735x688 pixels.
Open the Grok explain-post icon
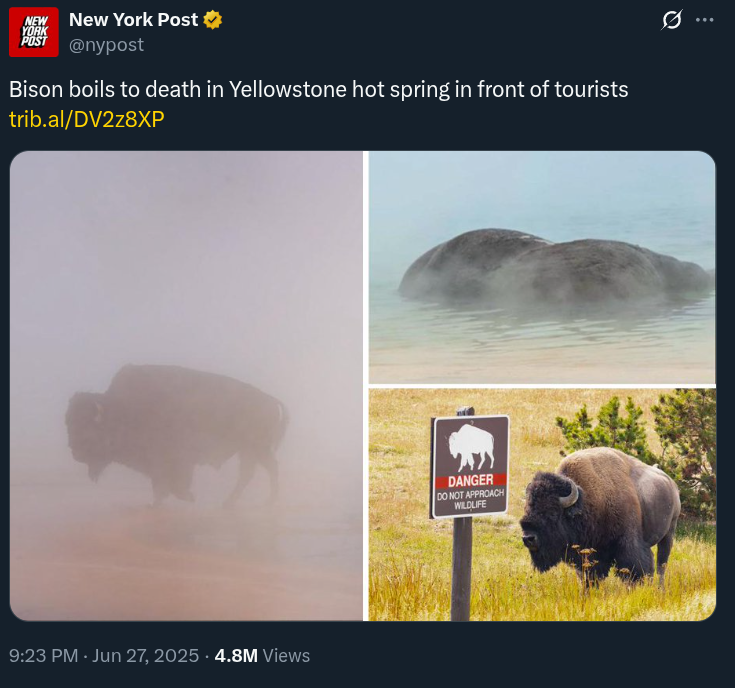pos(672,20)
